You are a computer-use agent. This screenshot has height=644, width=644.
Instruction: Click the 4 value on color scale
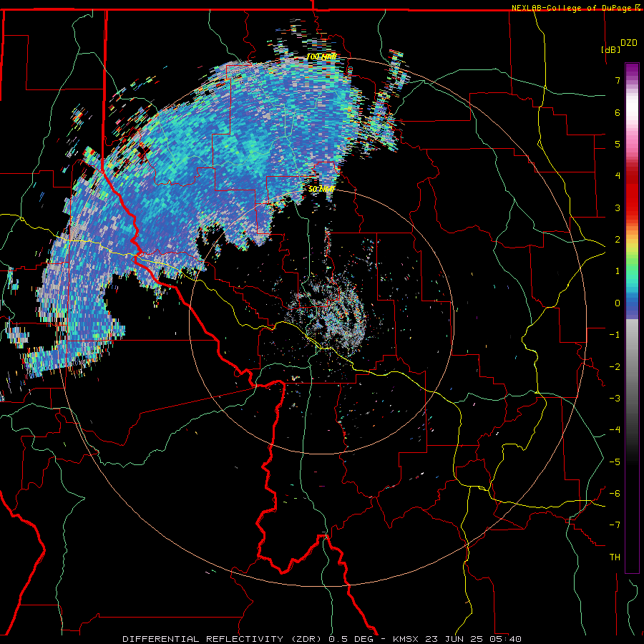618,176
